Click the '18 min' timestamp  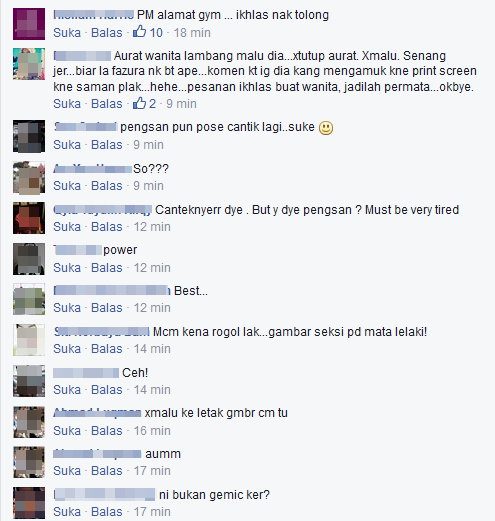[x=192, y=33]
